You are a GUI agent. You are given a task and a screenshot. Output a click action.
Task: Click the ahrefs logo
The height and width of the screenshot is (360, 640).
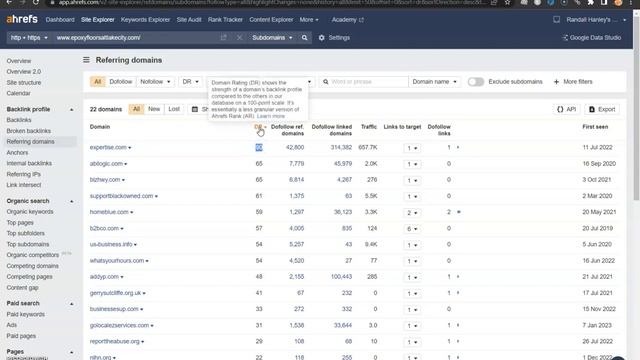(x=22, y=19)
